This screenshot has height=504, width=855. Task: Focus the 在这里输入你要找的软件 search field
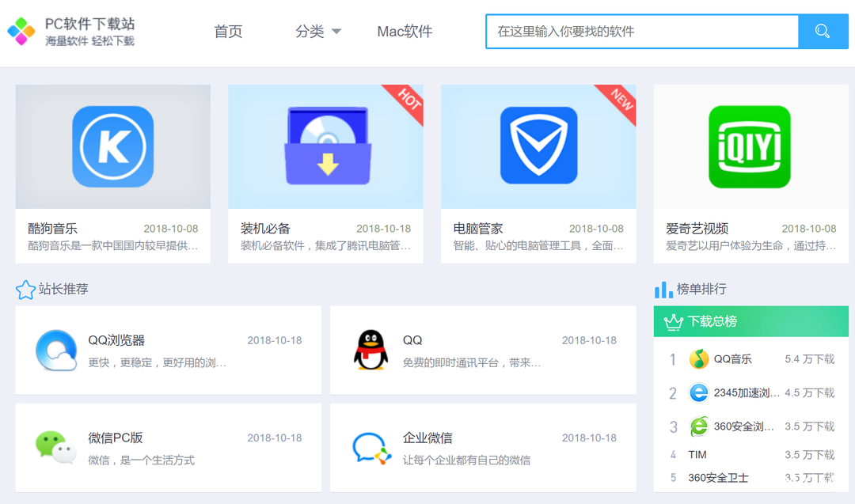click(x=642, y=31)
